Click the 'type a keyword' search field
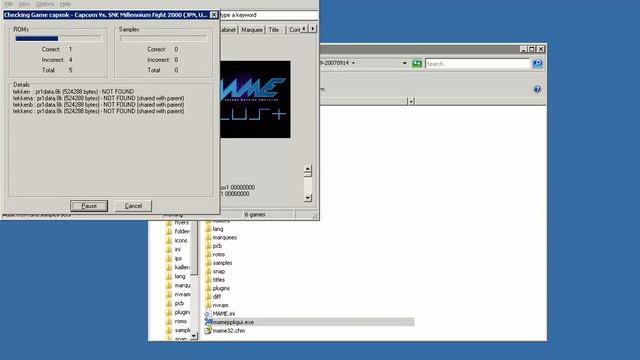640x360 pixels. click(x=269, y=15)
